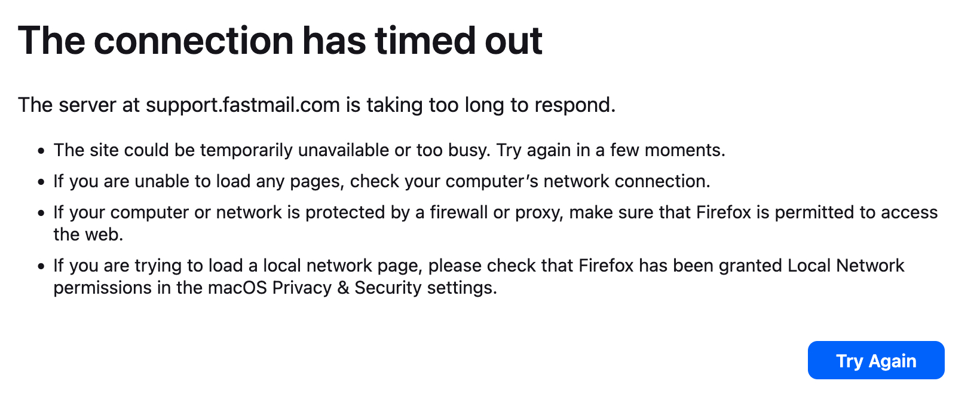Click the support.fastmail.com hostname text

click(242, 105)
